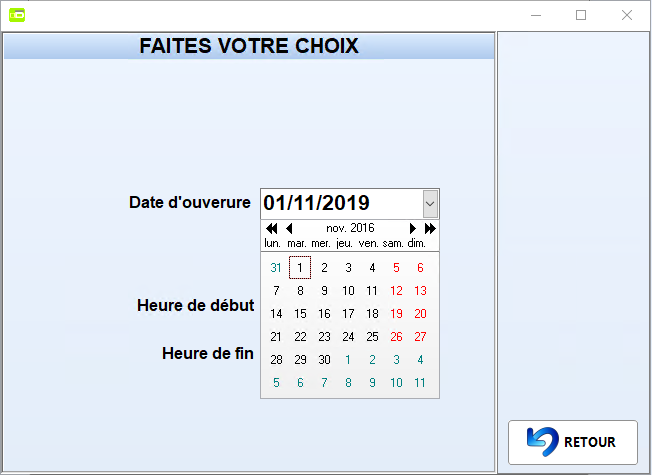
Task: Select teal next-month day 4 under dim.
Action: tap(420, 360)
